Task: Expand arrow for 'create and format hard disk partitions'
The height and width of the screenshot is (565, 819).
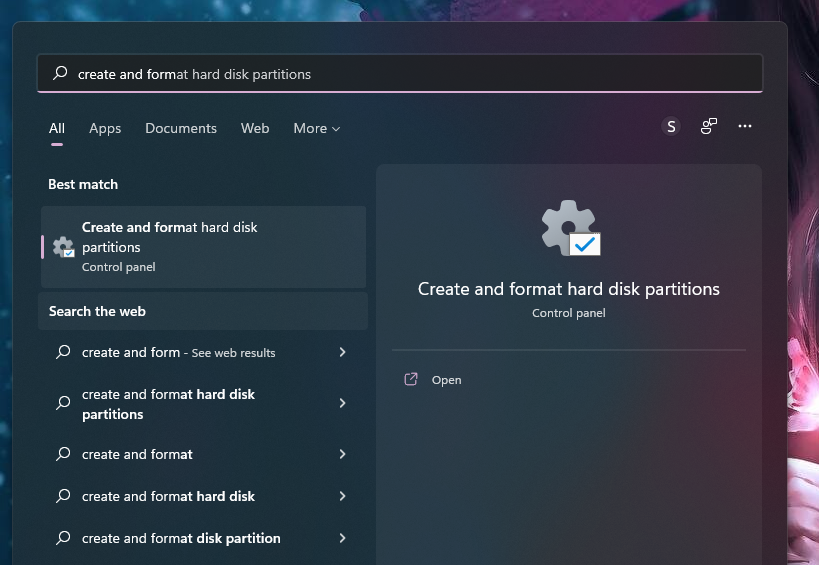Action: pyautogui.click(x=343, y=403)
